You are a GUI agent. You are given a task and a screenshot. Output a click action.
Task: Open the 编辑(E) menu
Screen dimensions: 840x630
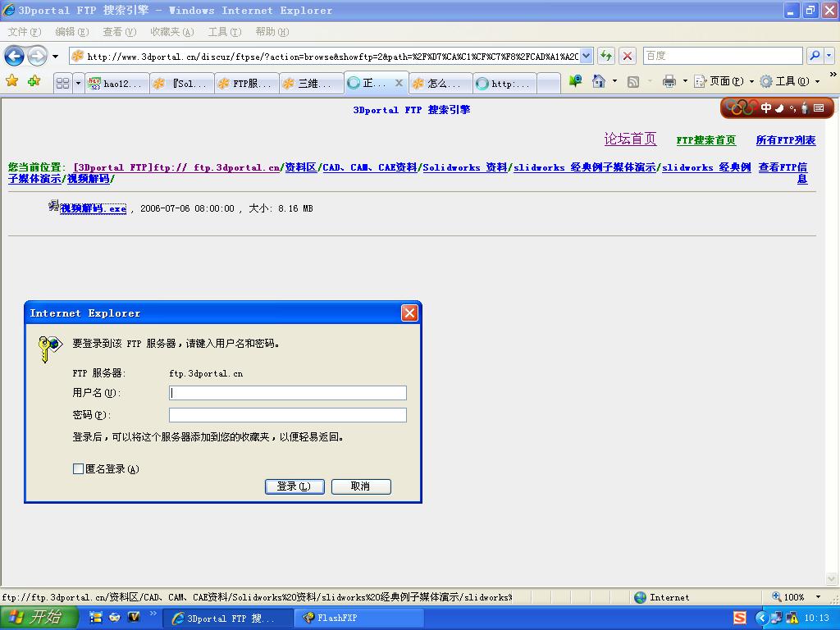(72, 32)
